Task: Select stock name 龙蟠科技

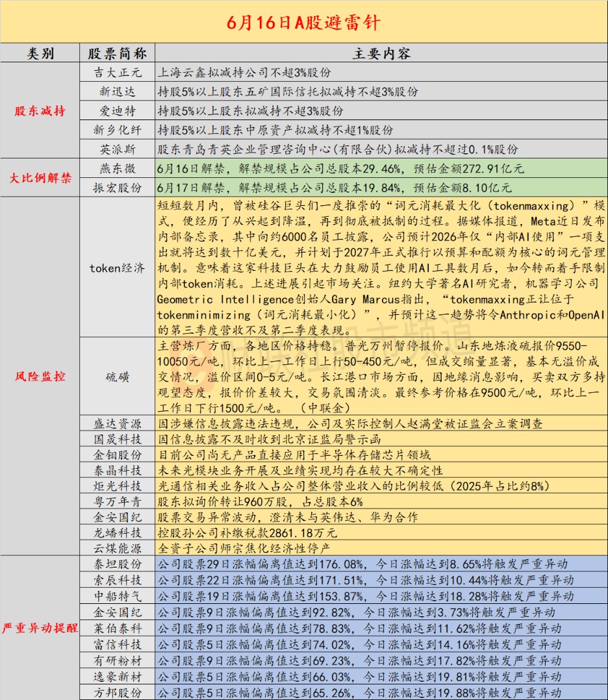Action: [x=118, y=532]
